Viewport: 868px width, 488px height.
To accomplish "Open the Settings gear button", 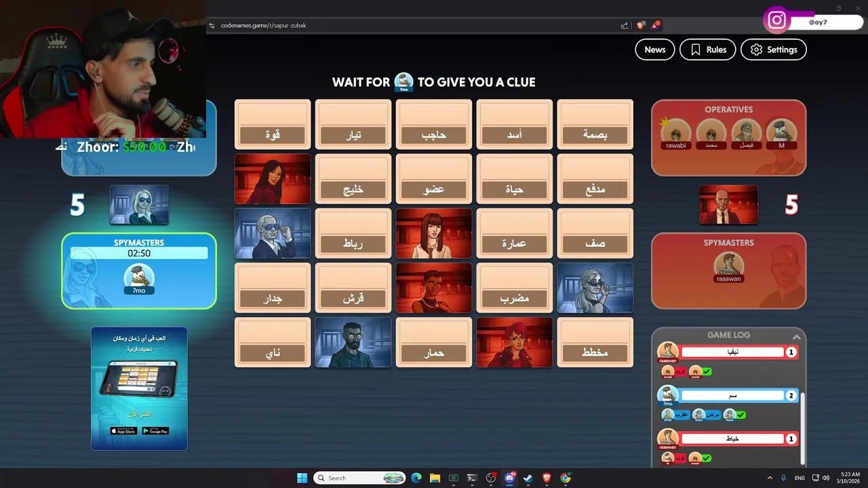I will click(773, 49).
